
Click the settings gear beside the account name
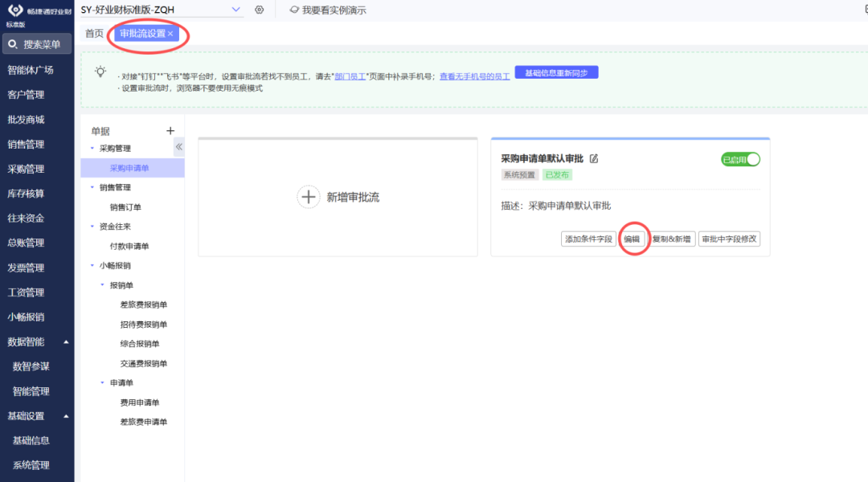[x=259, y=10]
